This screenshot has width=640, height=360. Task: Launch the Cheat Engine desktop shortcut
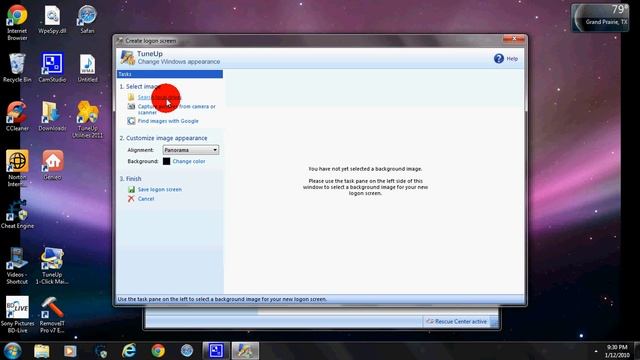17,214
